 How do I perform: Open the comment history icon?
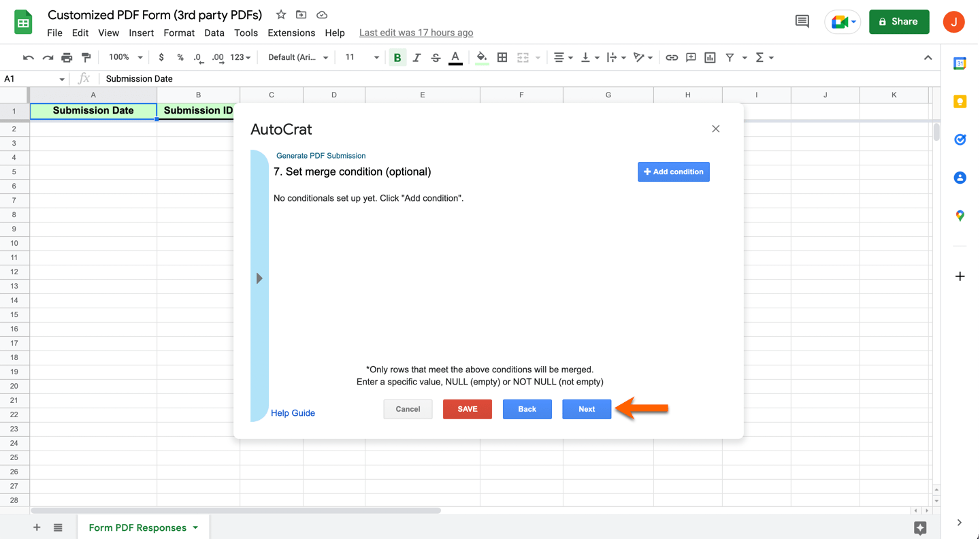[x=802, y=22]
